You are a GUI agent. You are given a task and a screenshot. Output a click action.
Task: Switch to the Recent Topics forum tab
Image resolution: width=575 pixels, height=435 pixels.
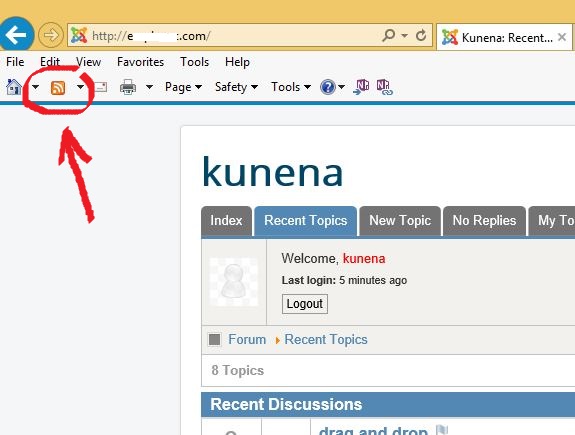pyautogui.click(x=305, y=221)
